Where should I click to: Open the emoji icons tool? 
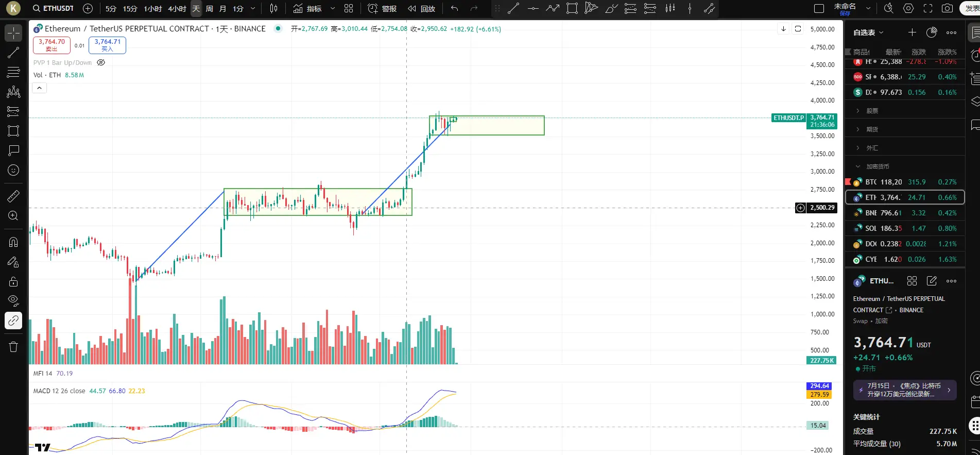[13, 170]
